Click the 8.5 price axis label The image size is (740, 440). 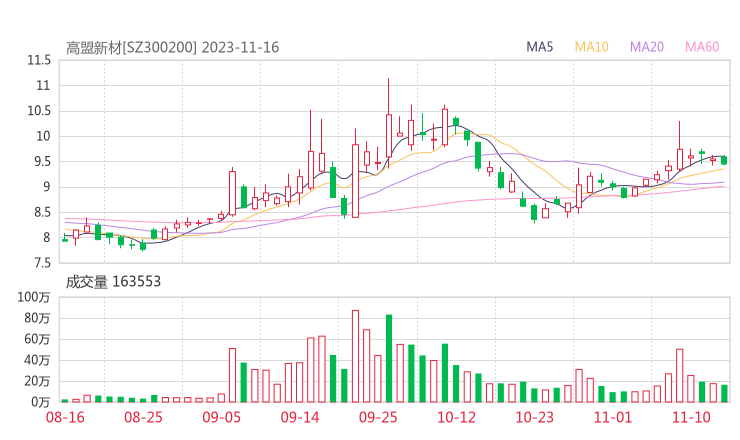tap(41, 212)
